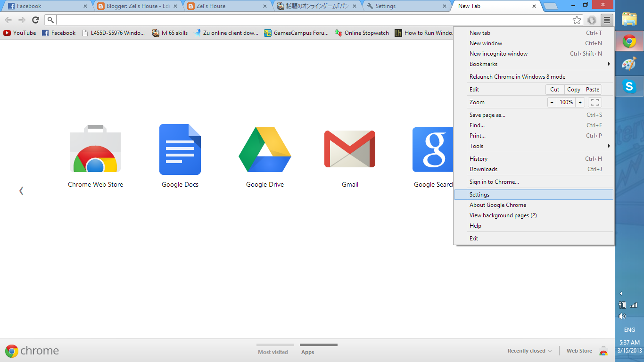Viewport: 644px width, 362px height.
Task: Click Sign in to Chrome...
Action: click(534, 182)
